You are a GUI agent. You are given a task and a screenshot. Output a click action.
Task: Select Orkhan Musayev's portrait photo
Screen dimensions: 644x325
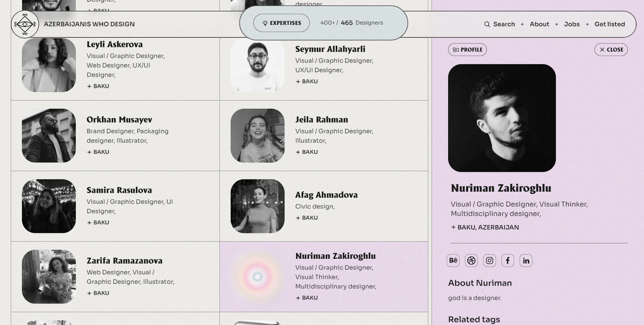point(49,136)
